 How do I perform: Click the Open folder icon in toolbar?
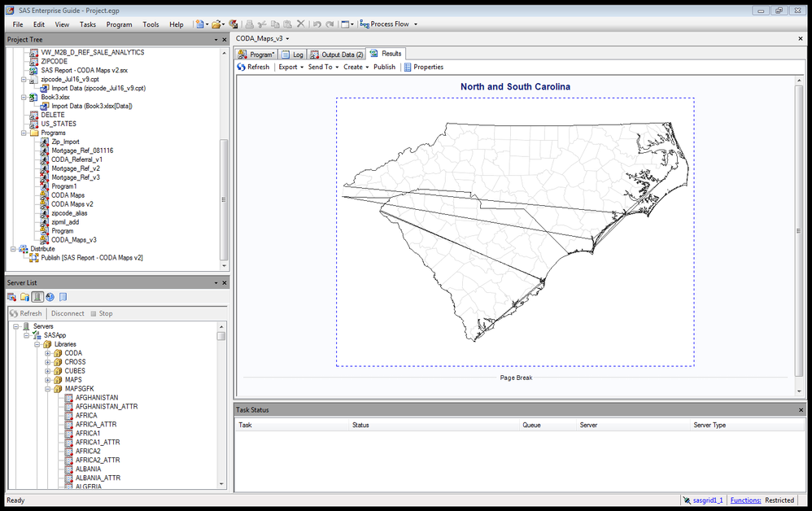click(216, 24)
